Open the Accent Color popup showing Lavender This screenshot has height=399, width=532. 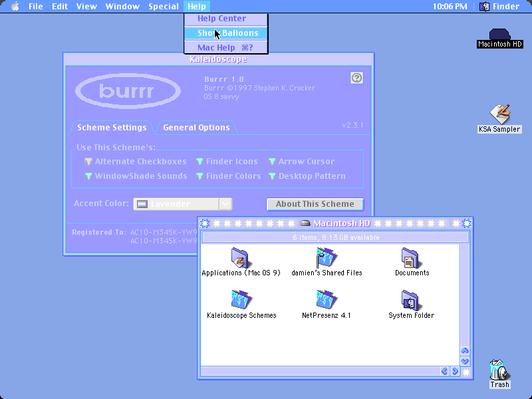coord(183,204)
